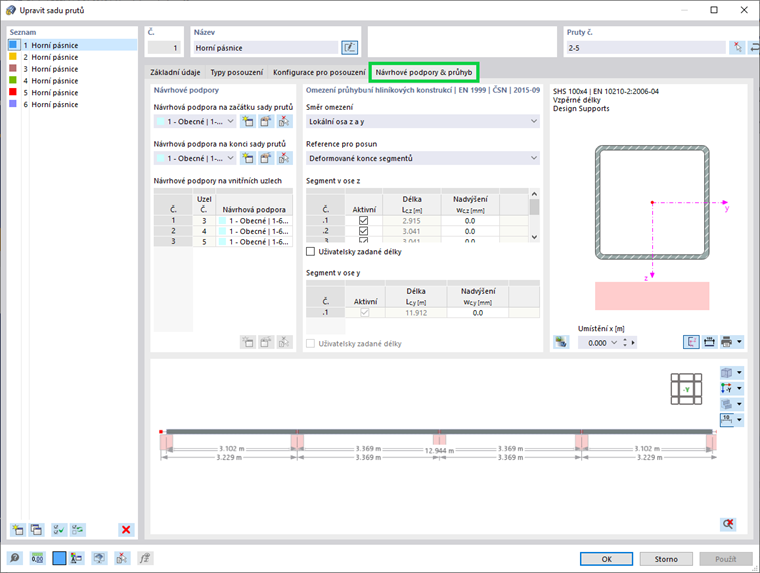Screen dimensions: 760x573
Task: Toggle Uživatelsky zadané délky checkbox for axis y
Action: [311, 344]
